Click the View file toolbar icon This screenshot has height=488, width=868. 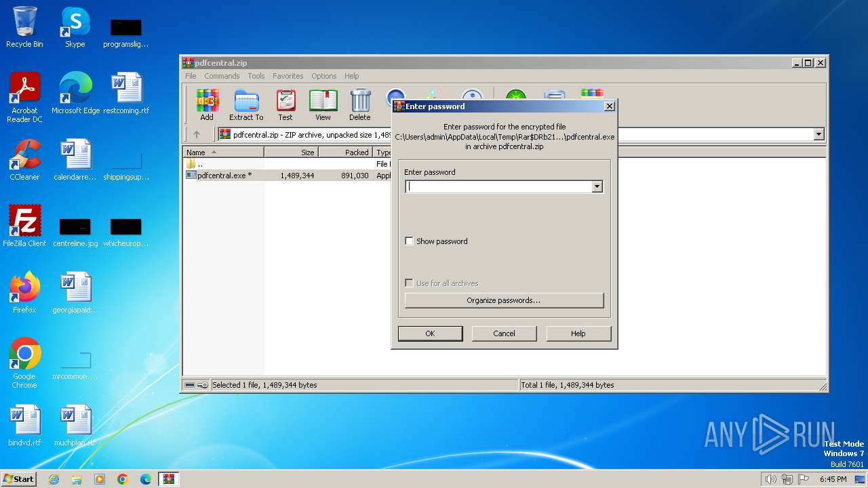pos(323,105)
